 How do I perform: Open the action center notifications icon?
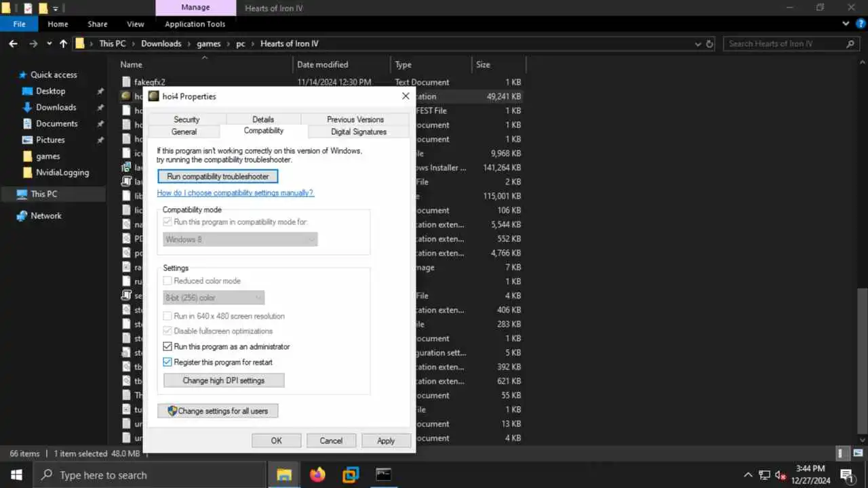pyautogui.click(x=846, y=474)
